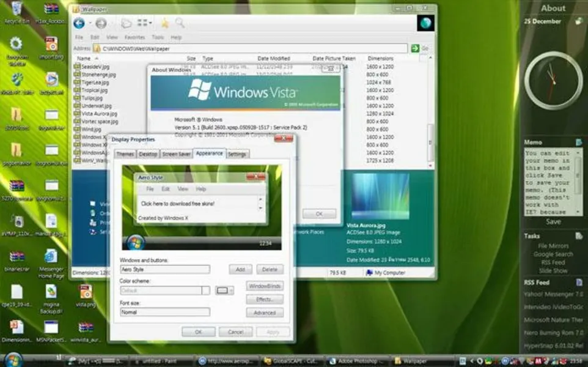Viewport: 588px width, 367px height.
Task: Click the Add button
Action: click(240, 269)
